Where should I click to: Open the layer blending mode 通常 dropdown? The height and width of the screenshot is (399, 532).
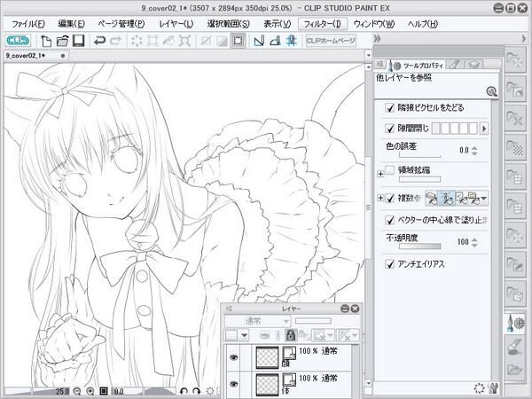258,321
